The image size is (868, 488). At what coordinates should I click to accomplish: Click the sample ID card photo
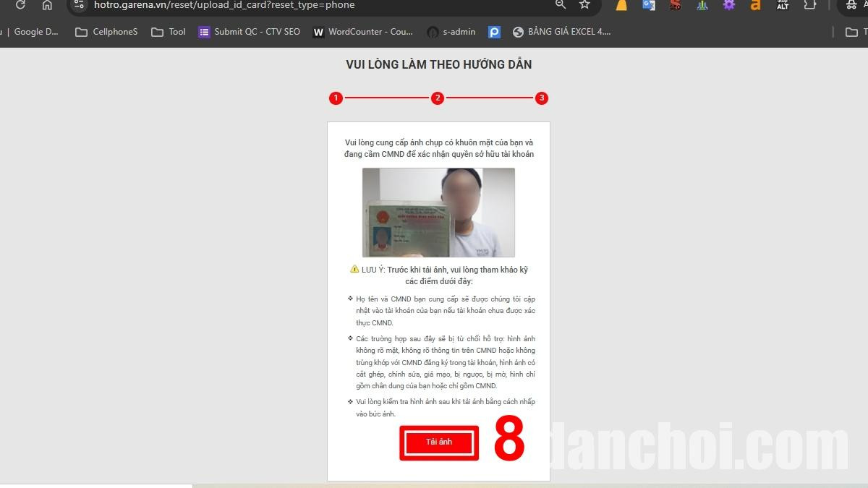coord(438,213)
